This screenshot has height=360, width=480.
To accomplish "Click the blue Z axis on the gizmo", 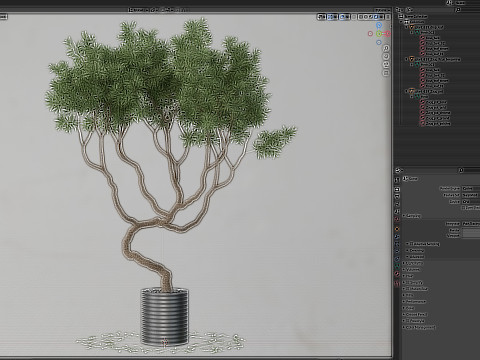I will (379, 25).
